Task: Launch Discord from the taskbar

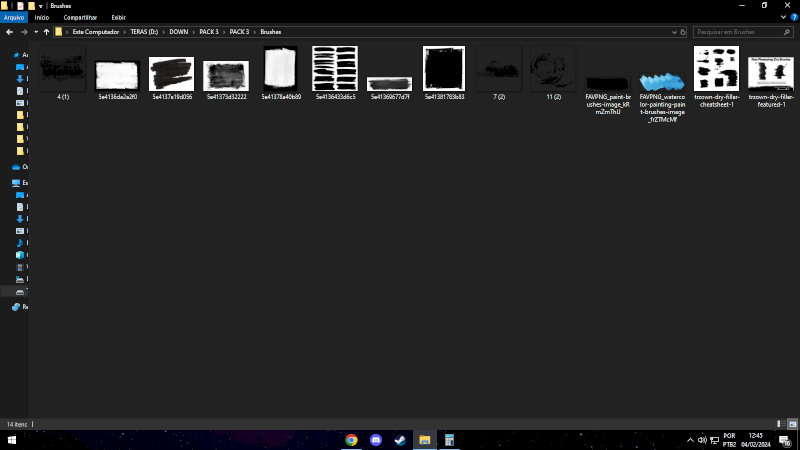Action: click(x=376, y=440)
